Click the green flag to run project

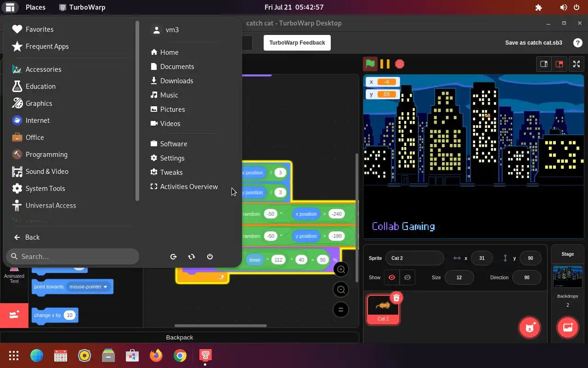click(x=370, y=64)
